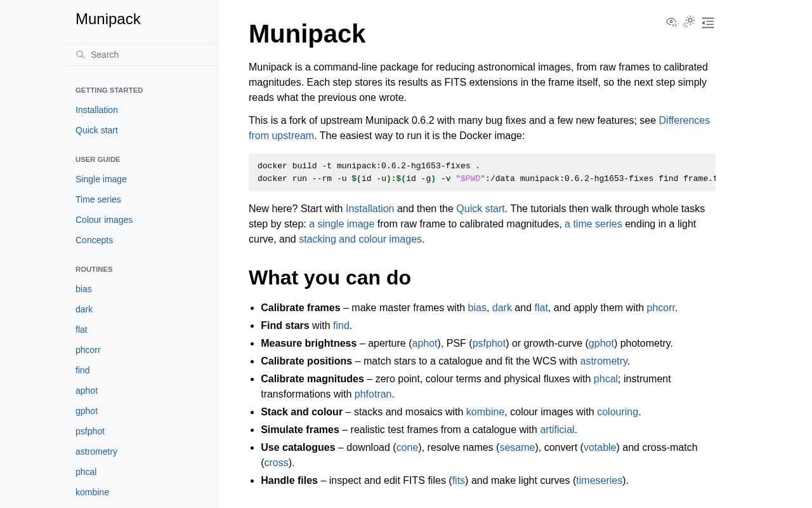The height and width of the screenshot is (508, 812).
Task: Select phcal routine in the sidebar
Action: (x=86, y=472)
